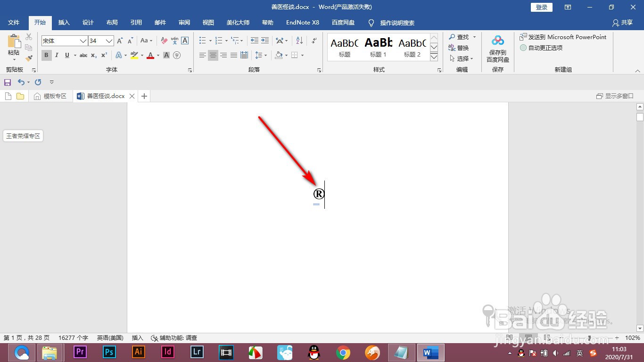The width and height of the screenshot is (644, 362).
Task: Show or hide paragraph marks
Action: 314,41
